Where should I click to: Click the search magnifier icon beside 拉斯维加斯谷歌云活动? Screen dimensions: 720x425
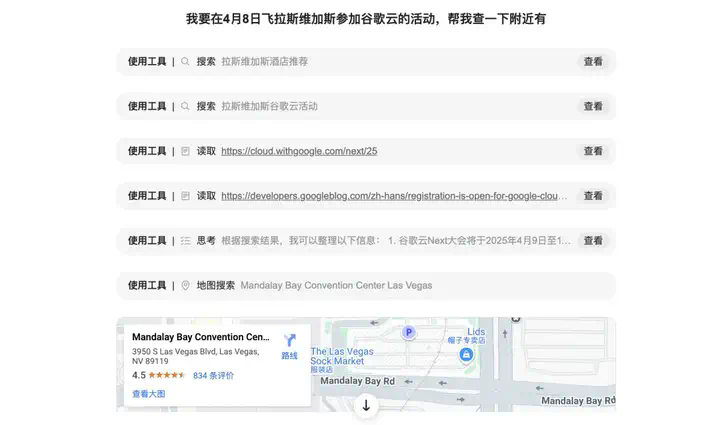(x=185, y=106)
